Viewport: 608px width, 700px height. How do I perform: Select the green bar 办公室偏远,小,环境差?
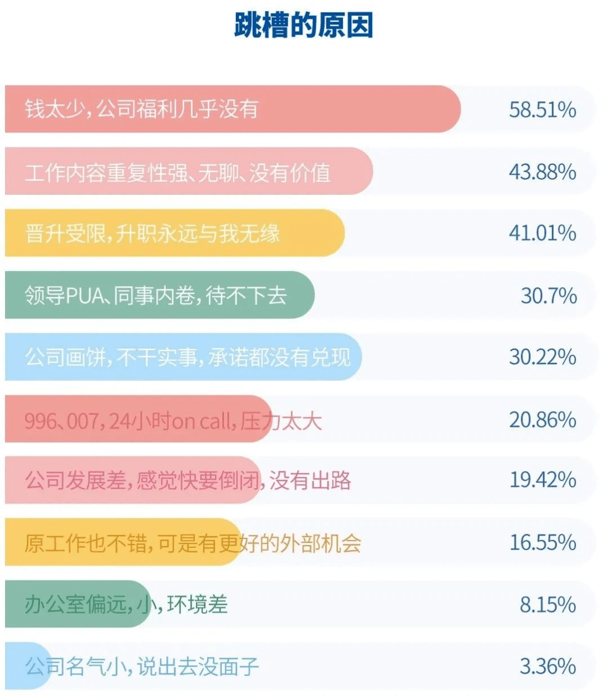coord(78,604)
